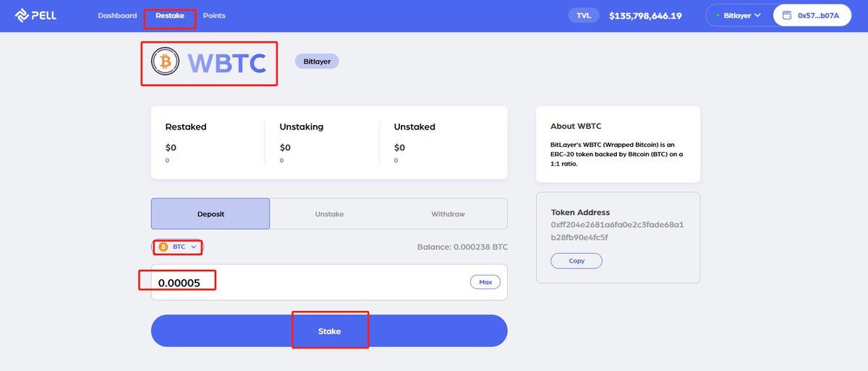The image size is (868, 371).
Task: Switch to the Unstake tab
Action: point(329,214)
